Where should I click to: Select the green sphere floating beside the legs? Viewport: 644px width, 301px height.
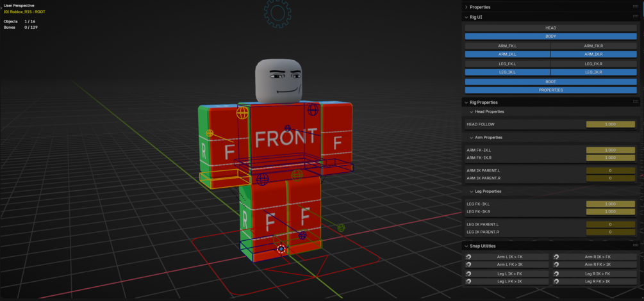click(341, 227)
